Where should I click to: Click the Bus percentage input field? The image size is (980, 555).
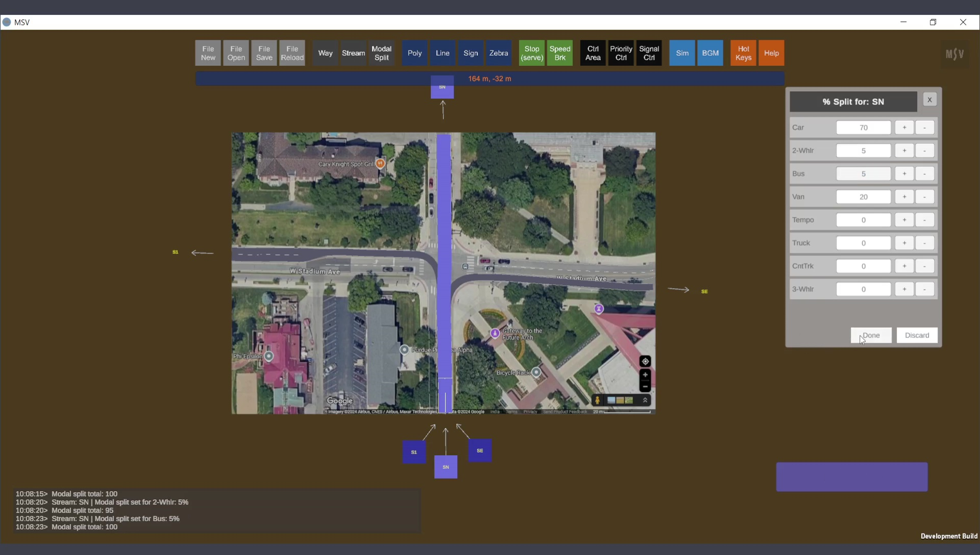[863, 174]
